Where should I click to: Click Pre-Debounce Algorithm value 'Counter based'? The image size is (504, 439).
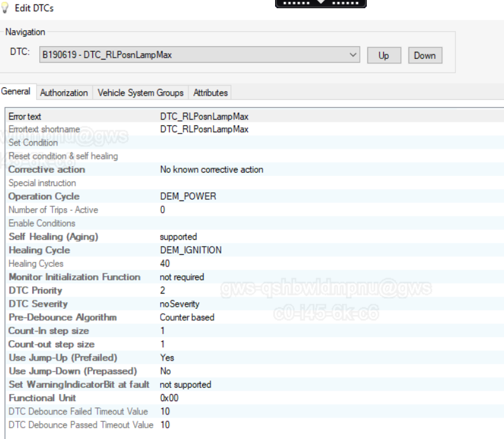click(x=187, y=318)
